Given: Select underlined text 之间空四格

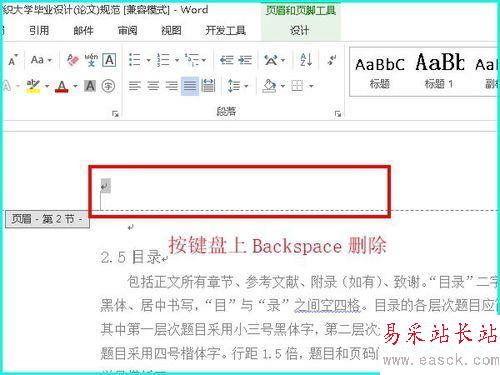Looking at the screenshot, I should (x=327, y=305).
